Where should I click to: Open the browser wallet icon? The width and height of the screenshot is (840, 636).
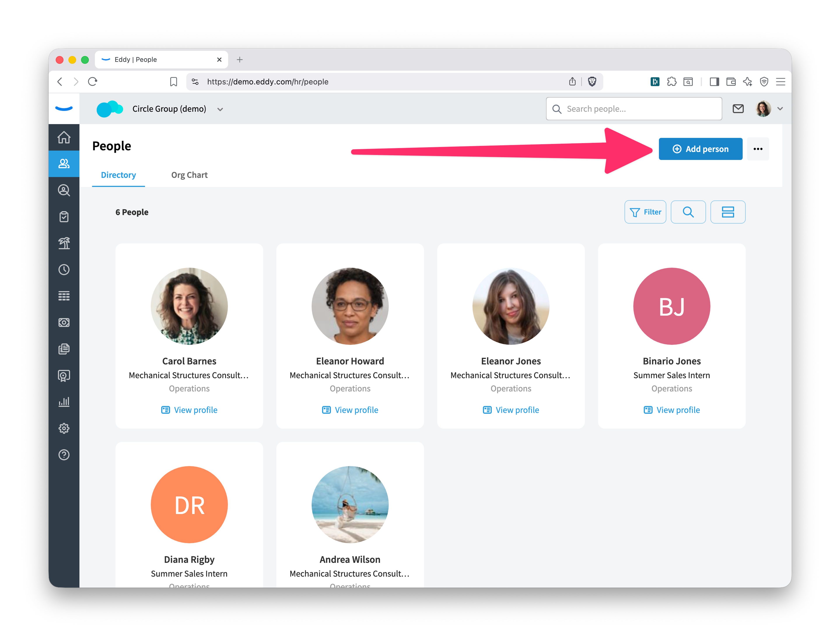point(731,82)
